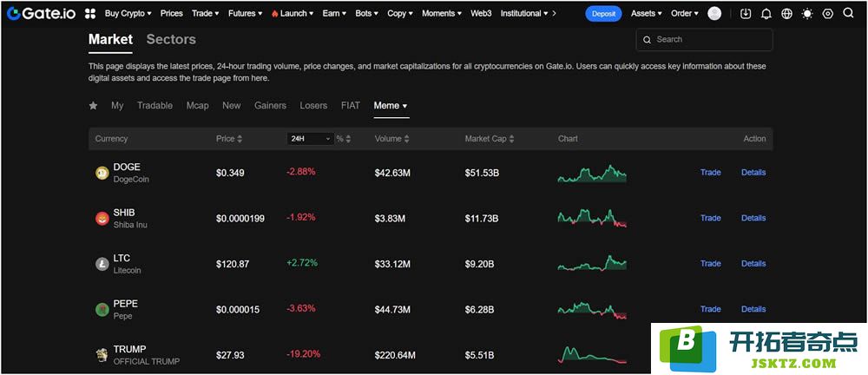
Task: Open the Trade dropdown menu
Action: [206, 13]
